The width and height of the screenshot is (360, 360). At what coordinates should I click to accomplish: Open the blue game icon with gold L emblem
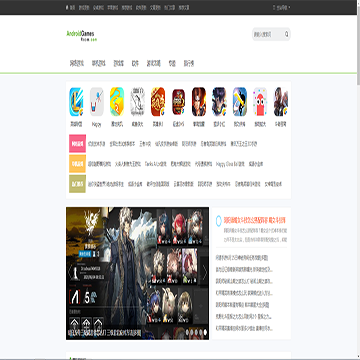76,102
